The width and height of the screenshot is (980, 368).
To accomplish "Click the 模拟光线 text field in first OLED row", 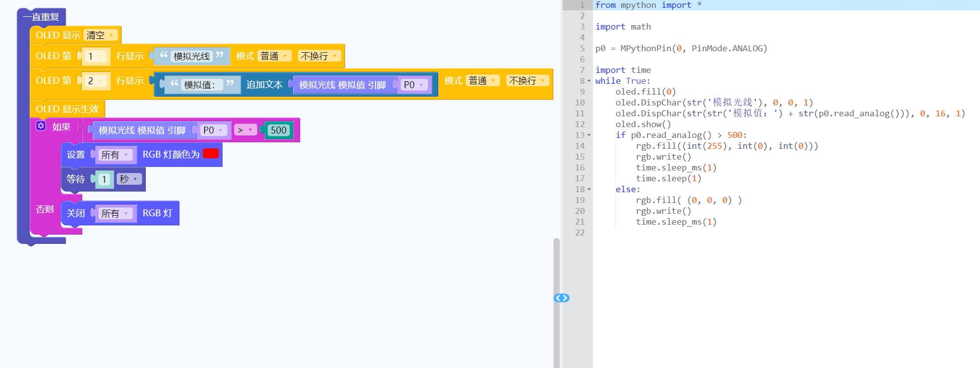I will coord(192,56).
